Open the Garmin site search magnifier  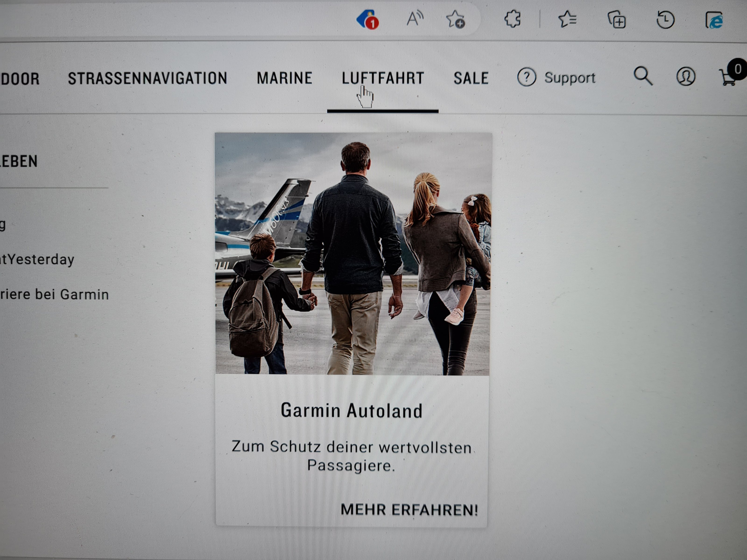tap(643, 76)
